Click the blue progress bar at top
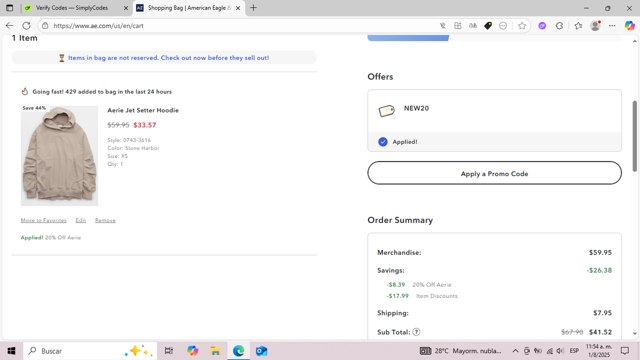 pos(408,38)
